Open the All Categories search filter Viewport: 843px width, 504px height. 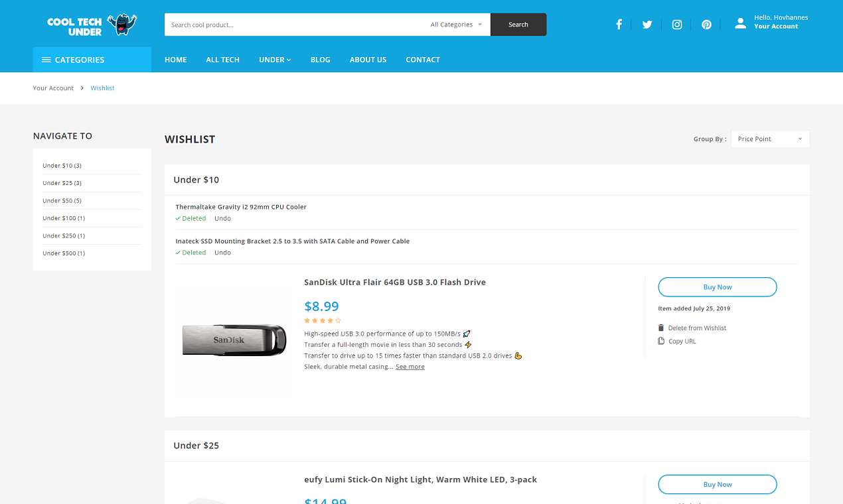coord(455,24)
